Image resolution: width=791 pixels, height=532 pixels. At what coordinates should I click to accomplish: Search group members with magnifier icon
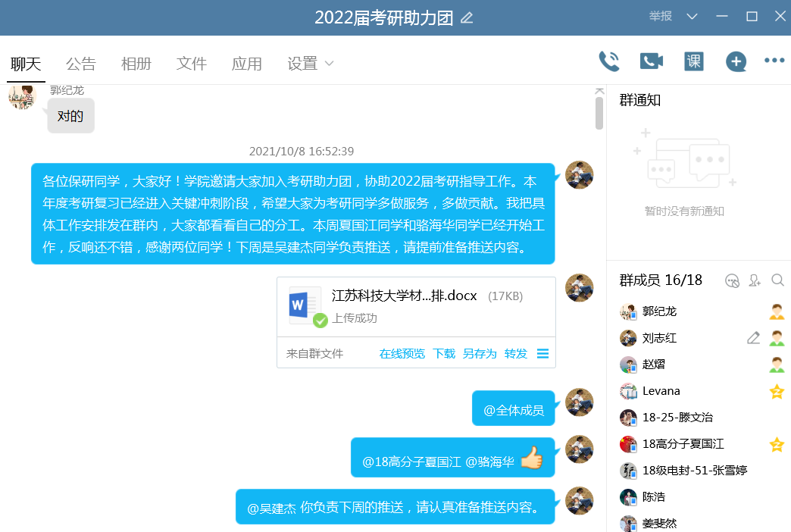(x=777, y=280)
